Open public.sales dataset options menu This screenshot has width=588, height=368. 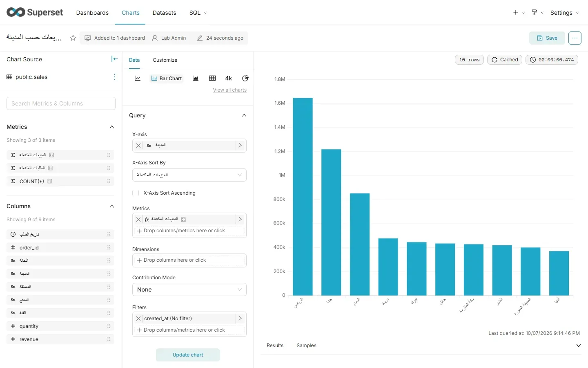coord(115,77)
